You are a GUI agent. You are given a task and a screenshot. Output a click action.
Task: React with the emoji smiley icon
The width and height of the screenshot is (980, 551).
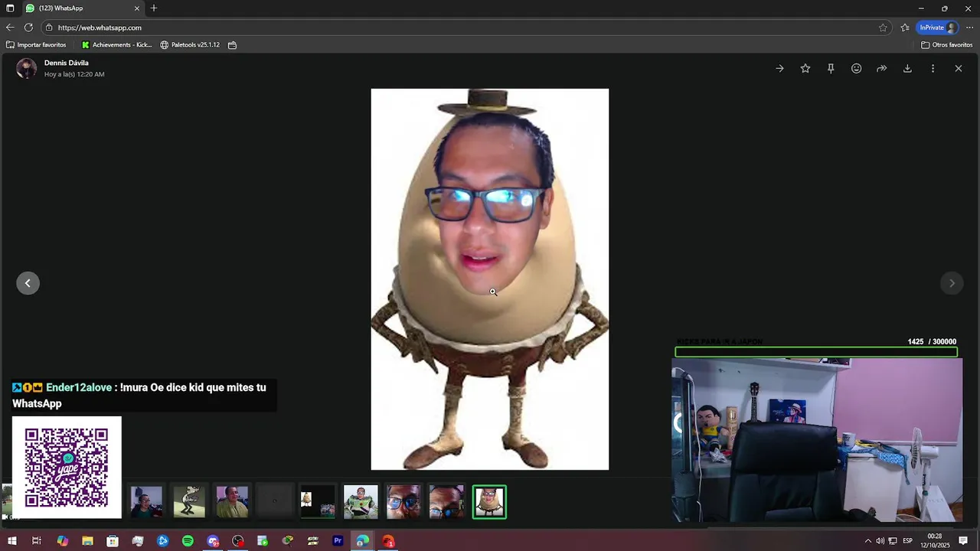tap(857, 68)
